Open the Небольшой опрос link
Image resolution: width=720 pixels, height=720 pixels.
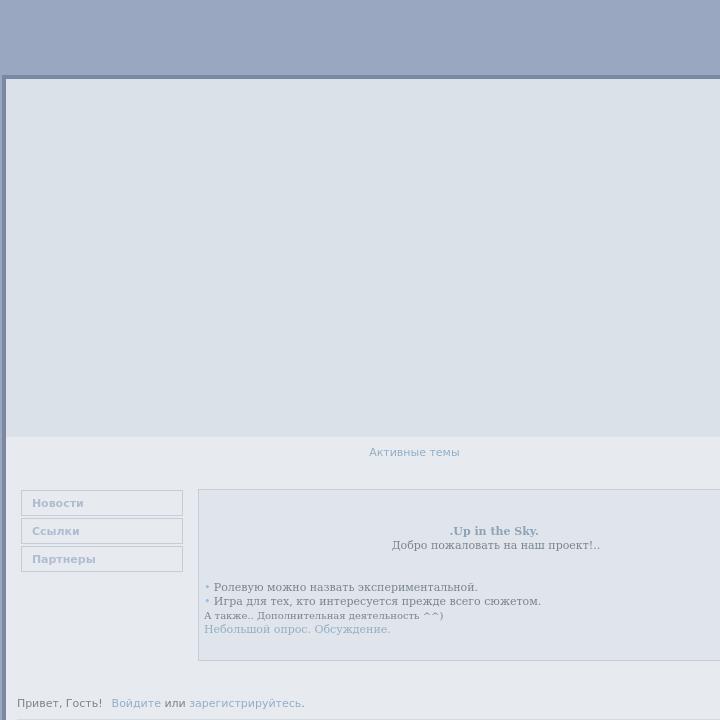pyautogui.click(x=256, y=630)
